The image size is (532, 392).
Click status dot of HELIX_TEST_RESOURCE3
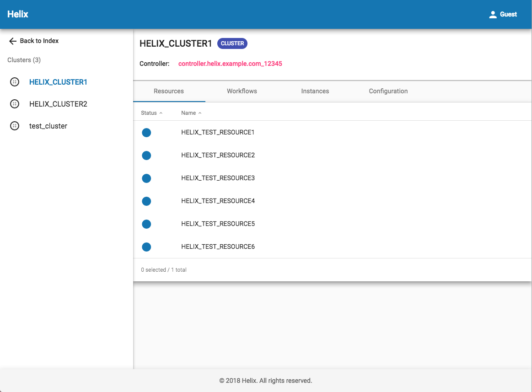pyautogui.click(x=146, y=178)
